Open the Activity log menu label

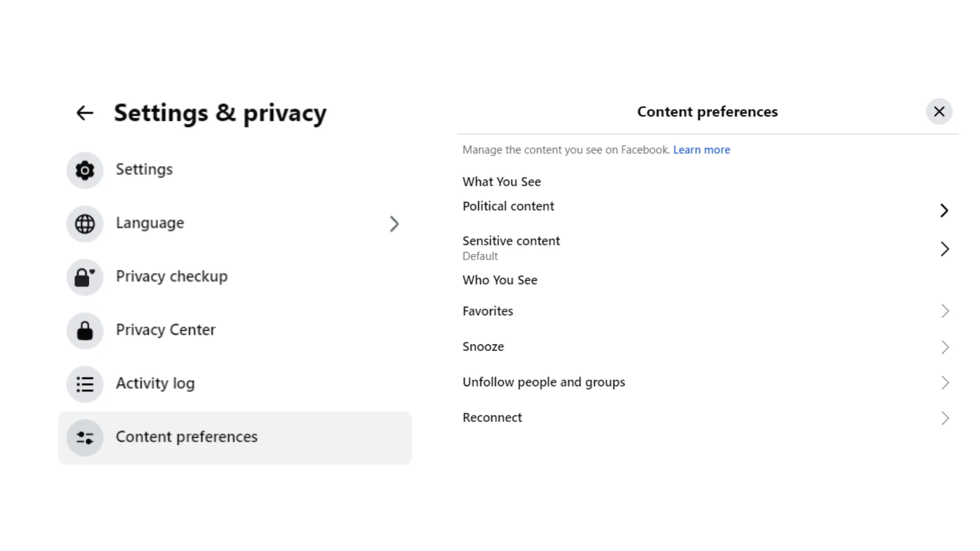[x=155, y=383]
